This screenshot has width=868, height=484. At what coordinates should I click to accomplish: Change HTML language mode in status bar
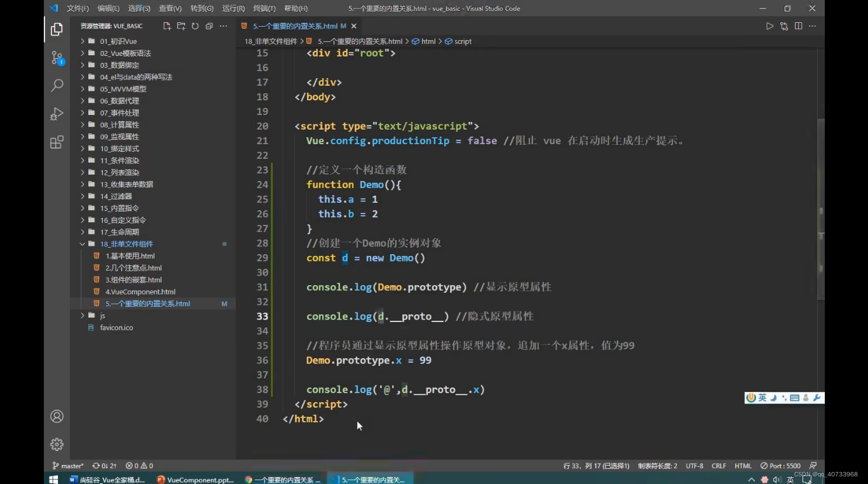pos(743,466)
